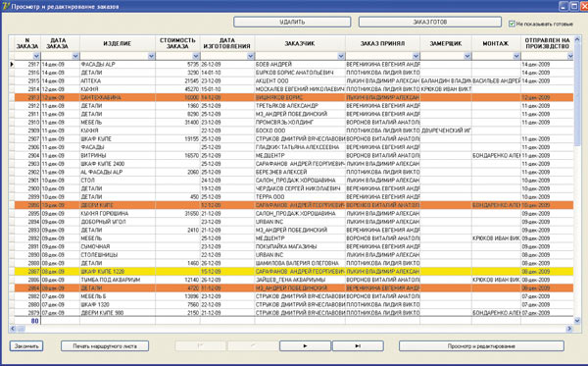Click the vertical scrollbar down arrow
Image resolution: width=588 pixels, height=366 pixels.
click(577, 321)
